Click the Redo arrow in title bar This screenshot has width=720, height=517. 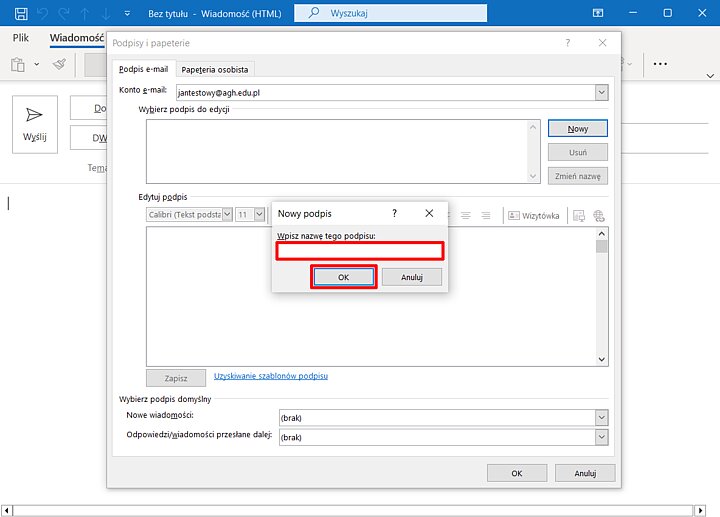(64, 13)
